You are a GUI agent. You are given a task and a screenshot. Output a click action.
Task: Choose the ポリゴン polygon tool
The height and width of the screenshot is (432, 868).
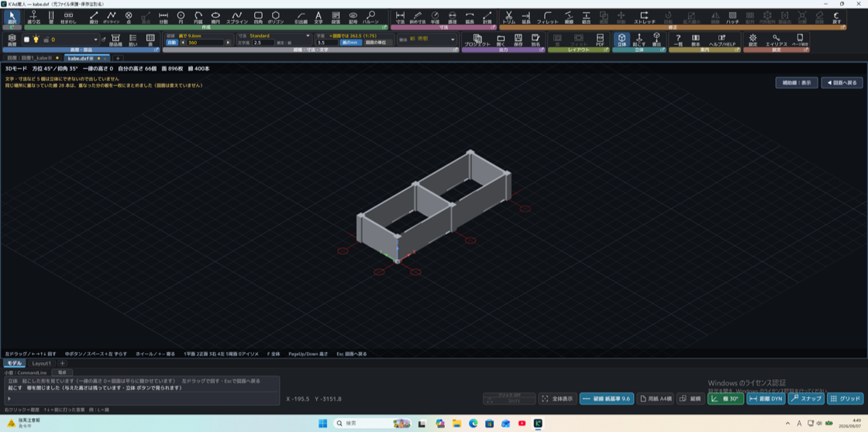(275, 17)
